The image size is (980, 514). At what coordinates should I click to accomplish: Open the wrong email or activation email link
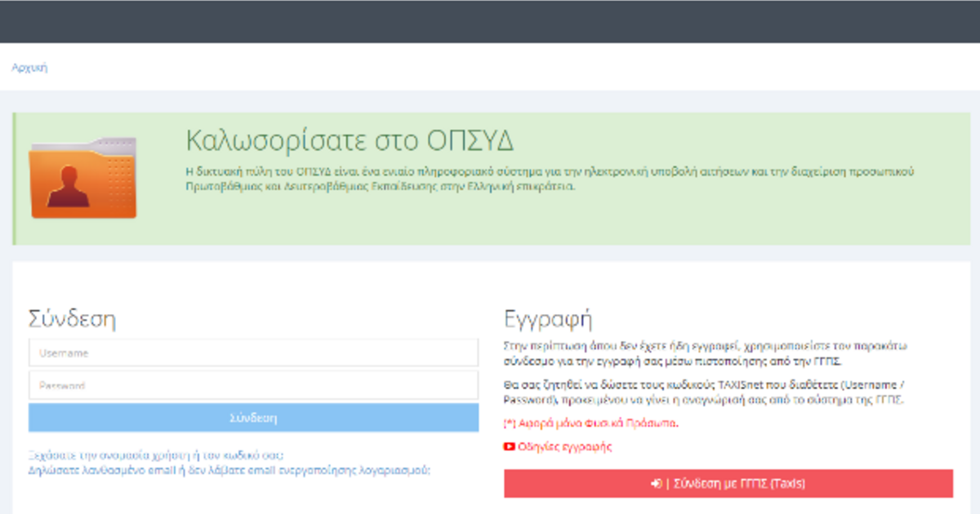click(x=229, y=470)
